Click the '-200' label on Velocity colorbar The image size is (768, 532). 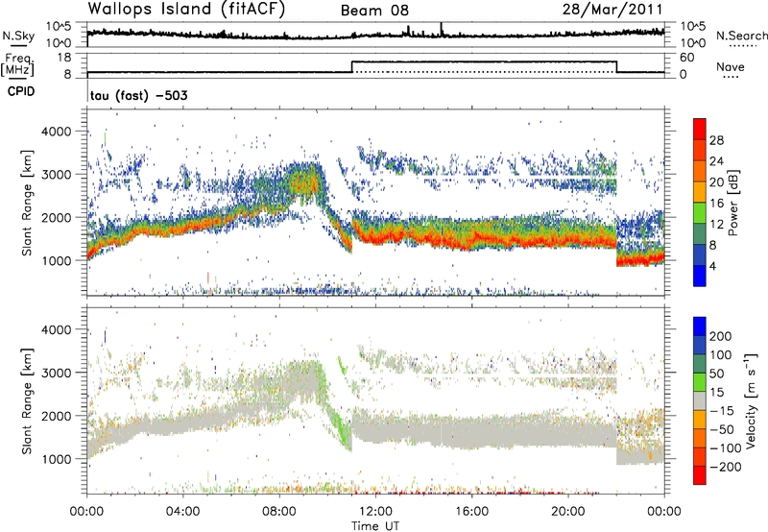[x=725, y=467]
